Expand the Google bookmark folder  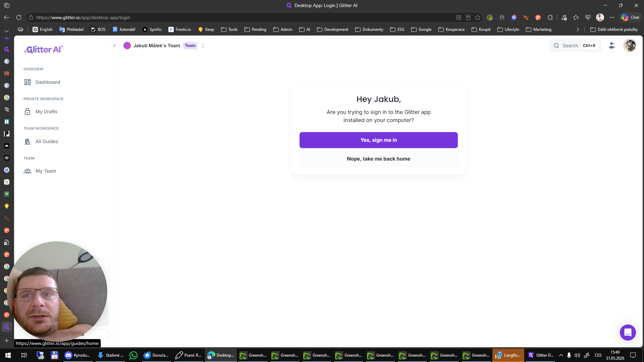[x=421, y=29]
